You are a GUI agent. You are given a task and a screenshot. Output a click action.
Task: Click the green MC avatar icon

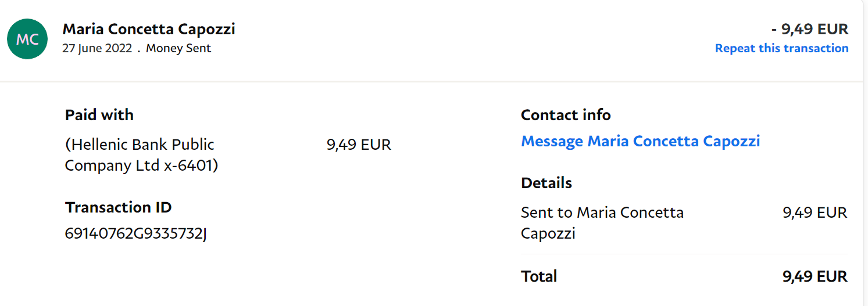[27, 39]
